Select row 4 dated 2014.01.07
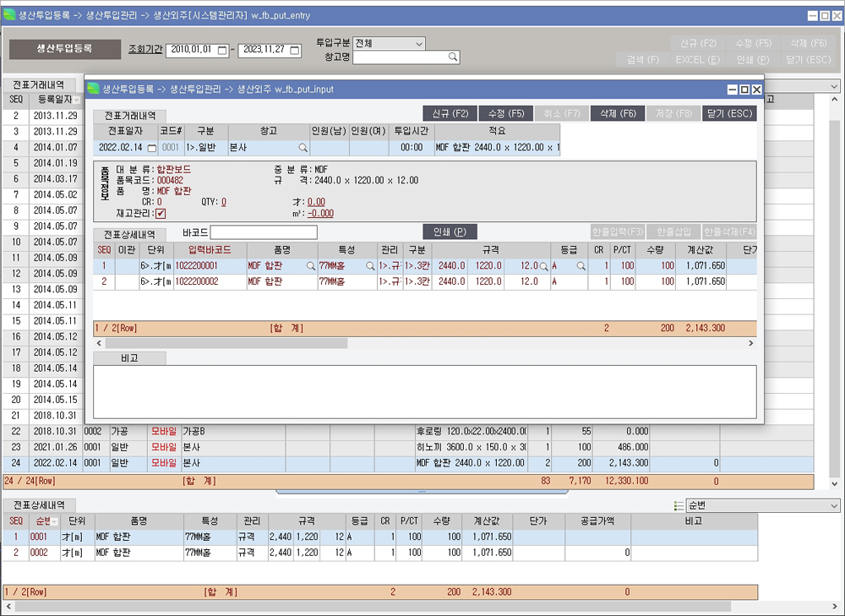The width and height of the screenshot is (845, 616). pos(43,148)
